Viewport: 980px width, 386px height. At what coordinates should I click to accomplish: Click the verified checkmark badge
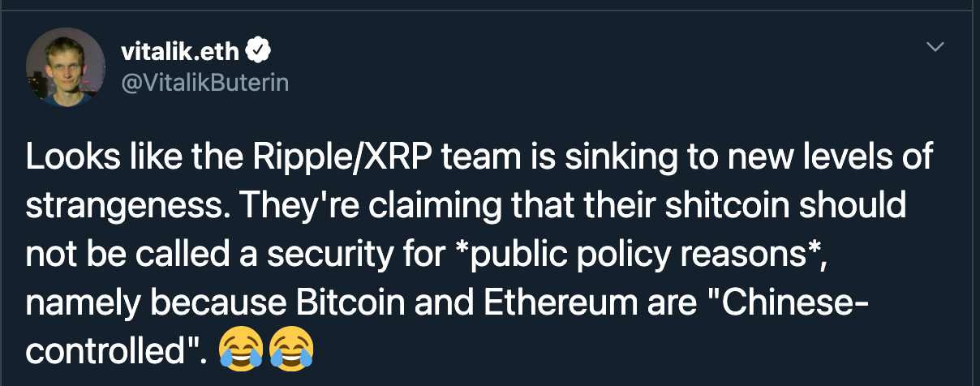pyautogui.click(x=258, y=52)
